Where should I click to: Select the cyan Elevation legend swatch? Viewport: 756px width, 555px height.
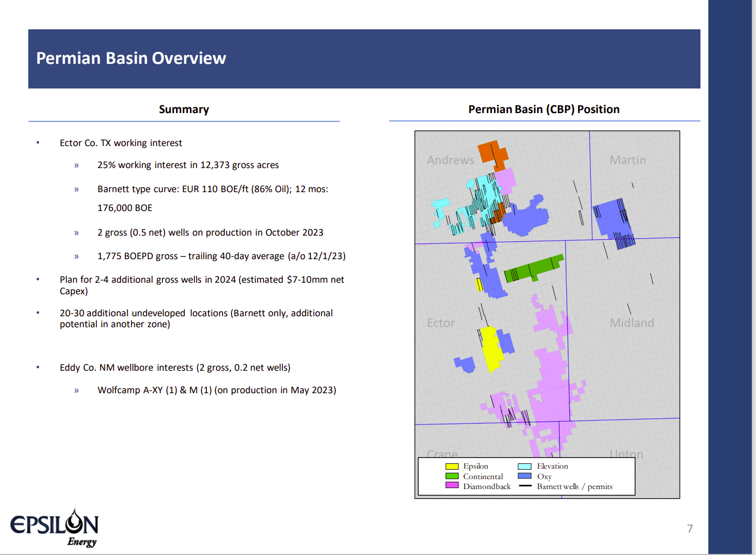coord(523,466)
